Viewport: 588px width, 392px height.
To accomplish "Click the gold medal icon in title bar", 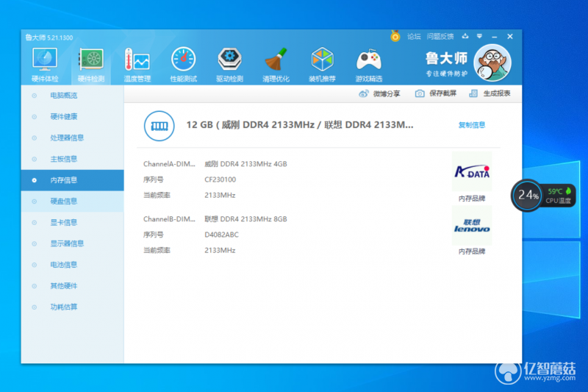I will (x=395, y=36).
